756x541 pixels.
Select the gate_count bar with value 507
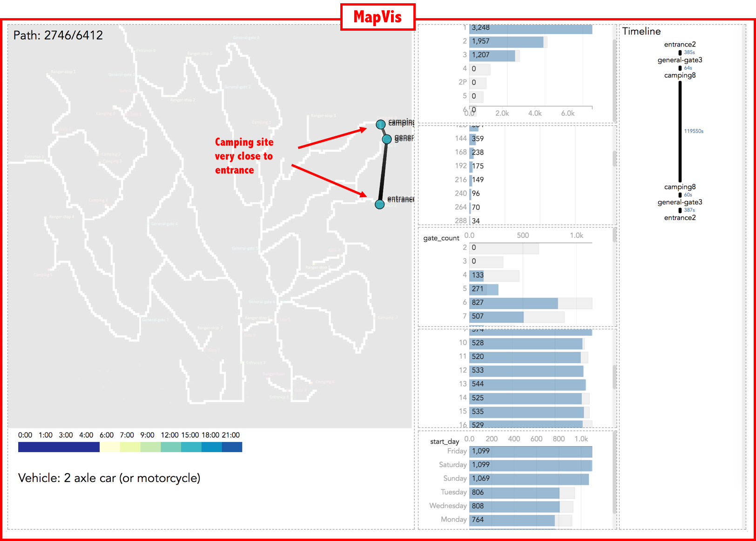[x=496, y=317]
